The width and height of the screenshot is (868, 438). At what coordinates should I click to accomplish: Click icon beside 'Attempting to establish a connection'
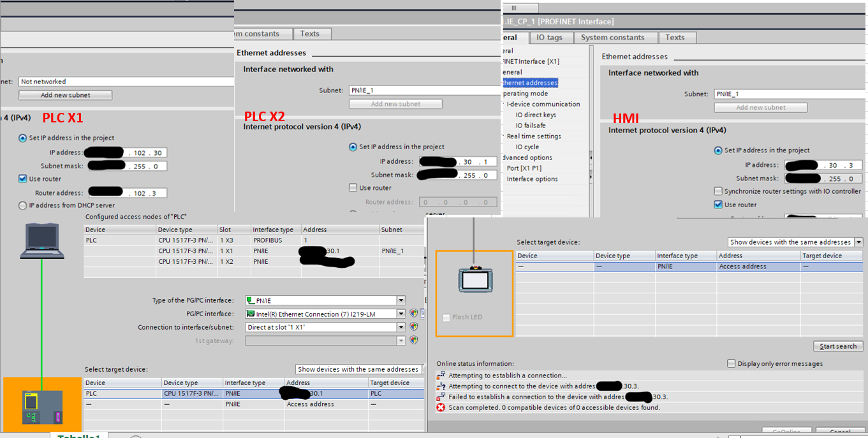tap(441, 376)
